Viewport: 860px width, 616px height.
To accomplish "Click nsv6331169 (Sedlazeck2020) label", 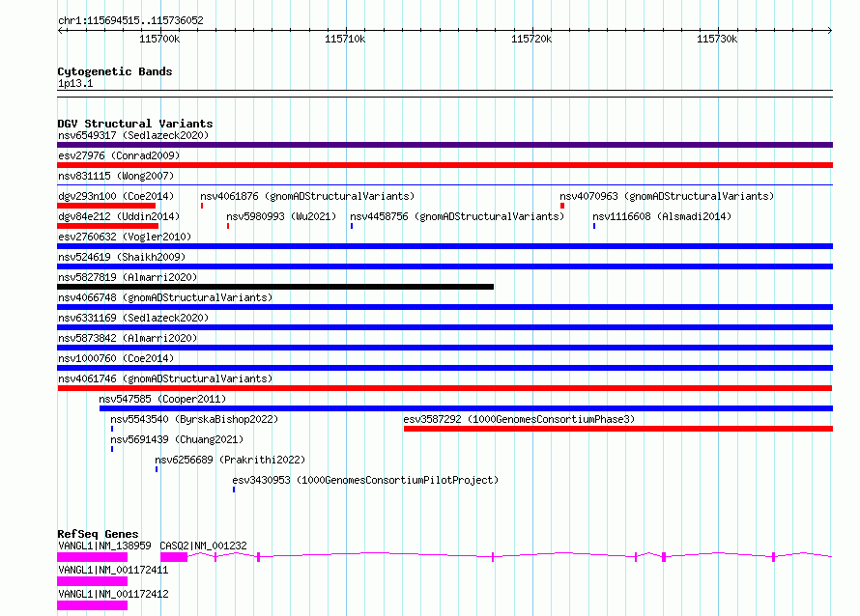I will 133,318.
